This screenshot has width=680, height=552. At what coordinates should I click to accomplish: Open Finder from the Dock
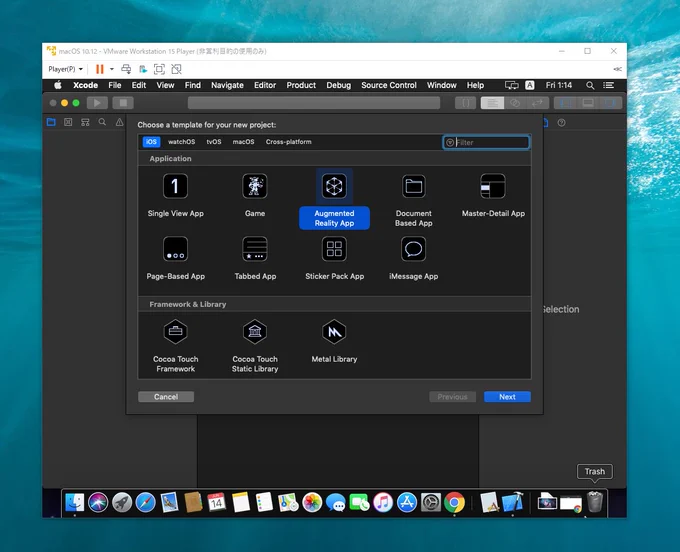75,503
